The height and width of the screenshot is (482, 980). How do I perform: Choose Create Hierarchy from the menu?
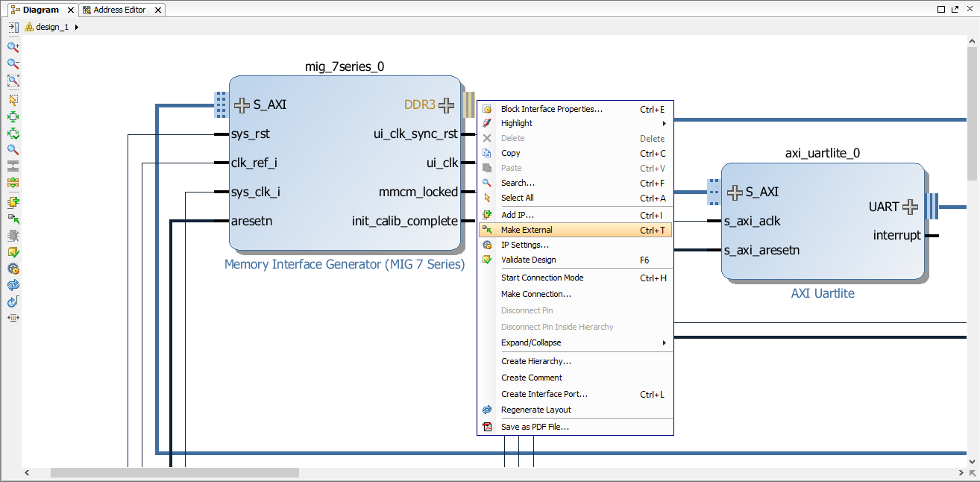click(576, 361)
